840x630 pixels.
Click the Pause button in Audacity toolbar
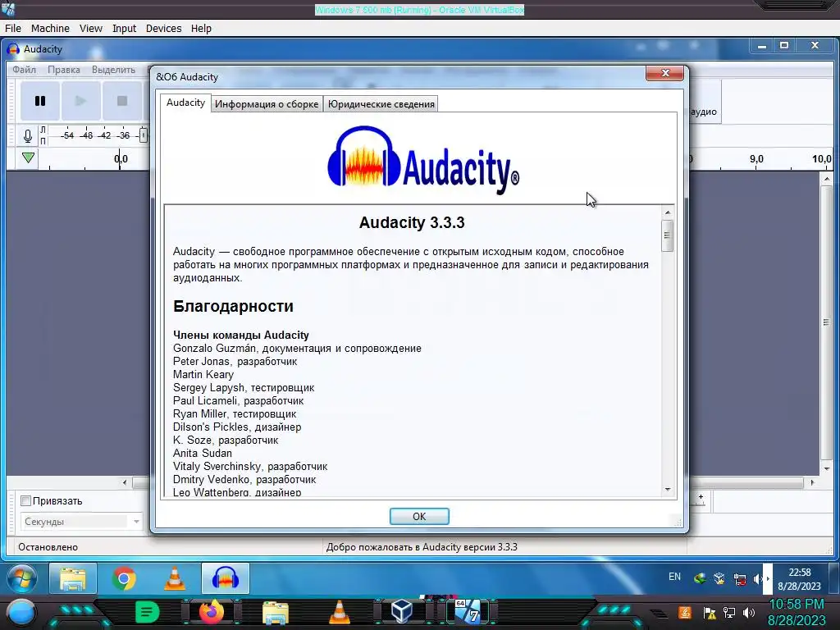(40, 101)
